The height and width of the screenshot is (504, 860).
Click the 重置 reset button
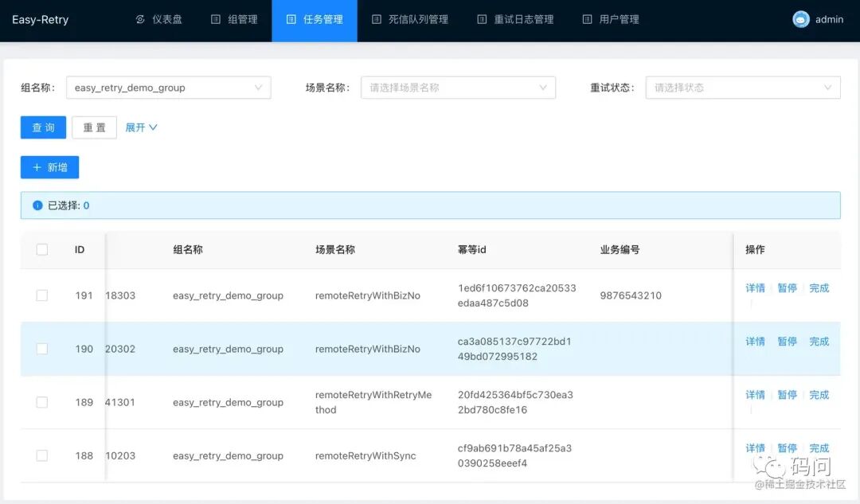pos(94,127)
